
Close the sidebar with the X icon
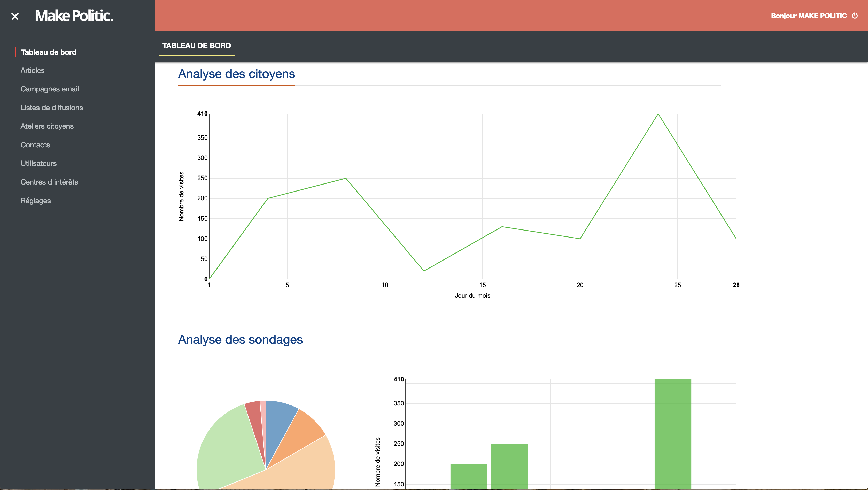[15, 16]
